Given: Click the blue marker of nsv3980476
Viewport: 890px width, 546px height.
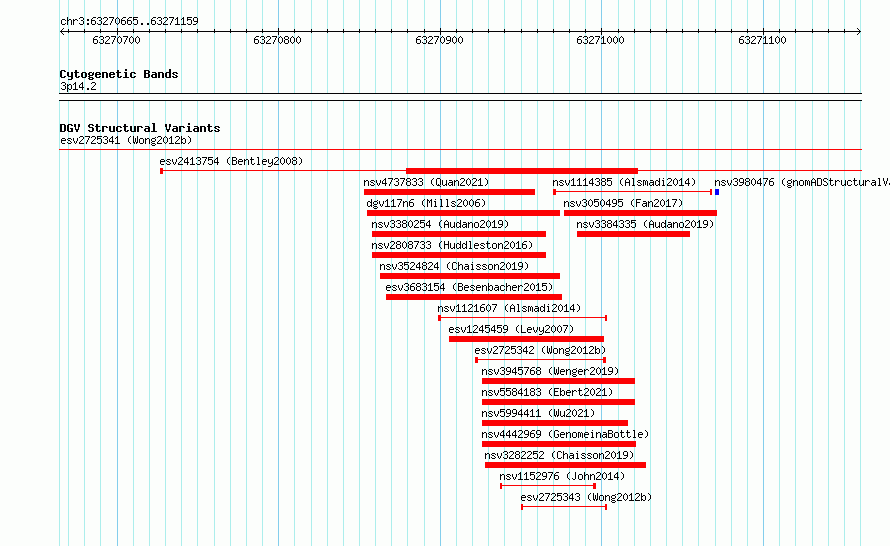Looking at the screenshot, I should coord(717,192).
